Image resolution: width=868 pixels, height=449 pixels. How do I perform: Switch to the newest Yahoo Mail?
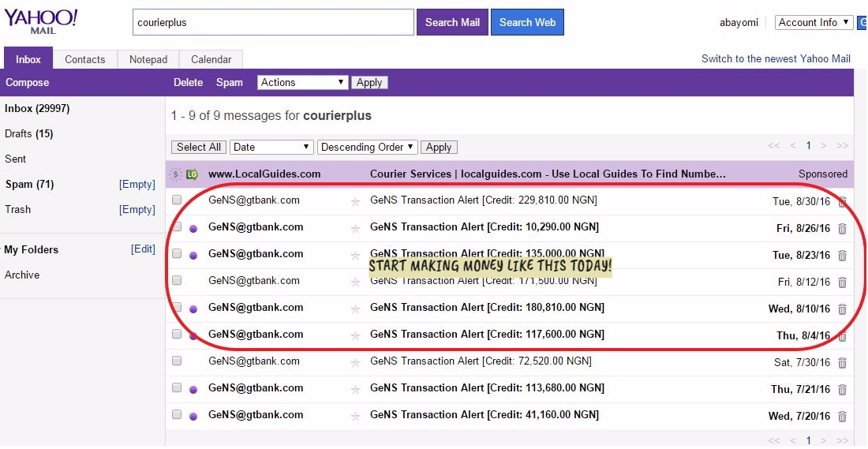coord(776,58)
